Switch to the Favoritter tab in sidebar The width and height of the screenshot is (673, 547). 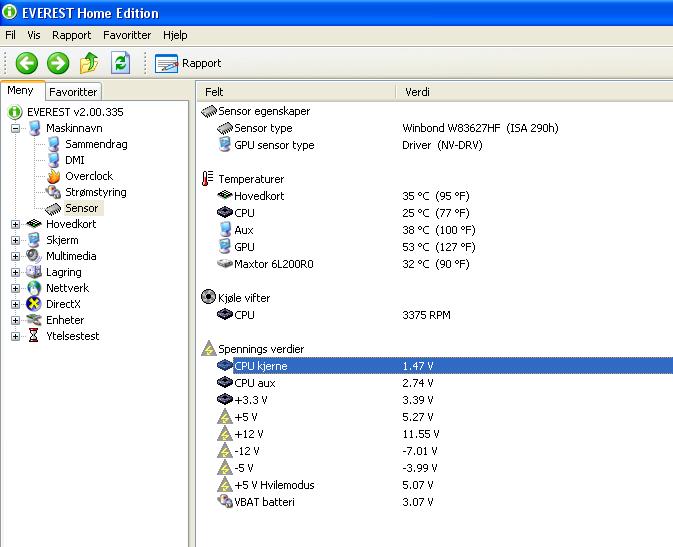73,92
